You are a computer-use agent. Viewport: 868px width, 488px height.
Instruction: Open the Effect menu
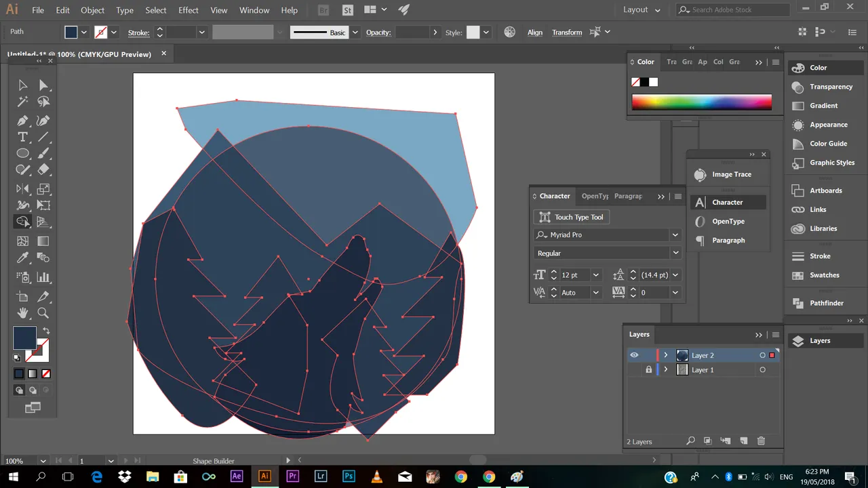tap(189, 10)
